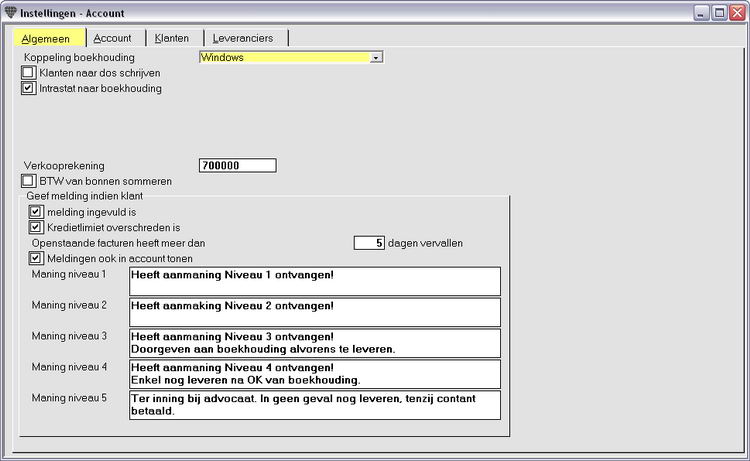Click the Openstaande facturen heeft meer dan label
Viewport: 750px width, 461px height.
(x=119, y=243)
